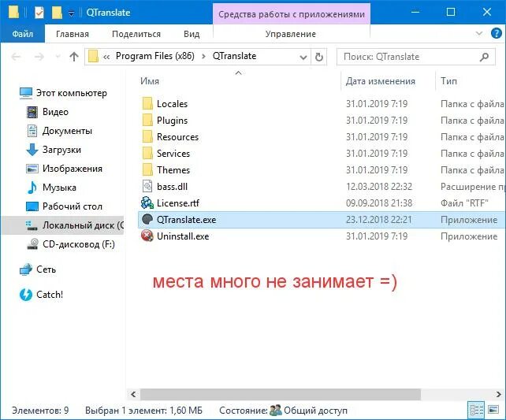Click the Средства работы с приложениями tab header
The height and width of the screenshot is (420, 506).
click(x=292, y=14)
